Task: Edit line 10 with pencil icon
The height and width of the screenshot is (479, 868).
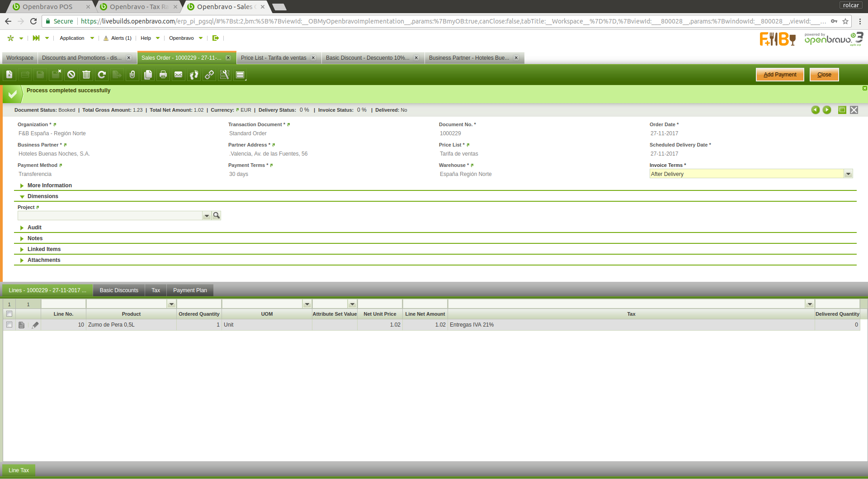Action: coord(35,325)
